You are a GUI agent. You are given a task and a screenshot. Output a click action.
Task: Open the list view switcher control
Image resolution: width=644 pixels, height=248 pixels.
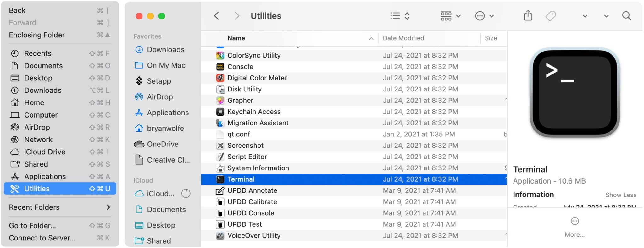click(x=400, y=16)
